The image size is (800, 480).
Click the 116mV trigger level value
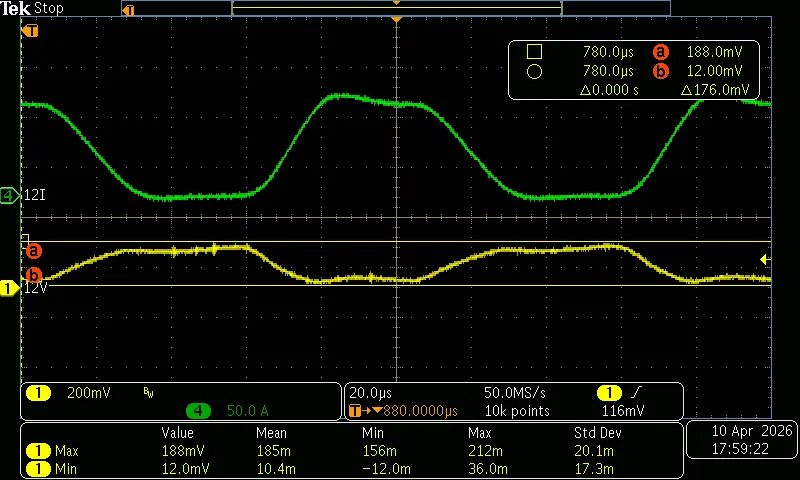(623, 411)
